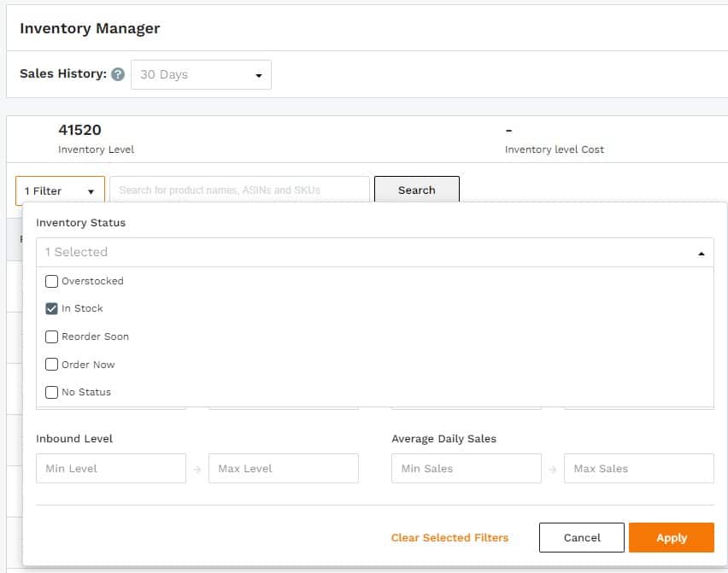Click the Max Level input field
The width and height of the screenshot is (728, 573).
point(284,469)
